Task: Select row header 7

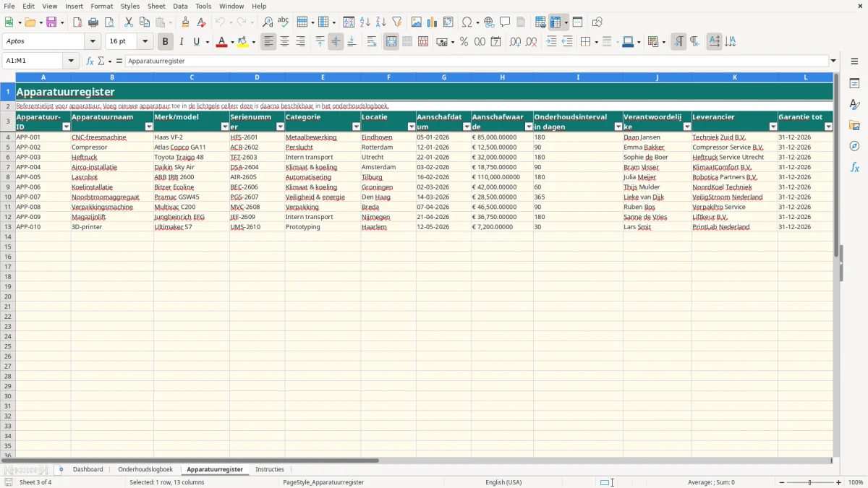Action: [7, 167]
